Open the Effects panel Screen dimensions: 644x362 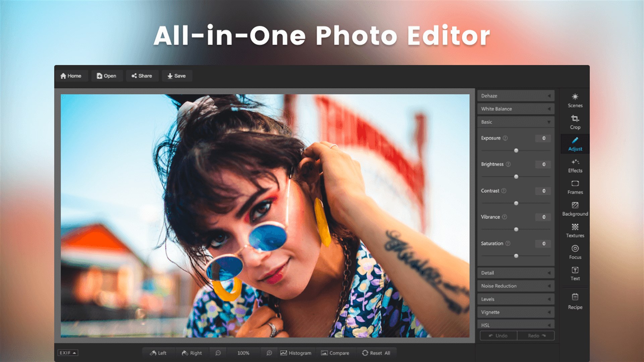click(575, 166)
